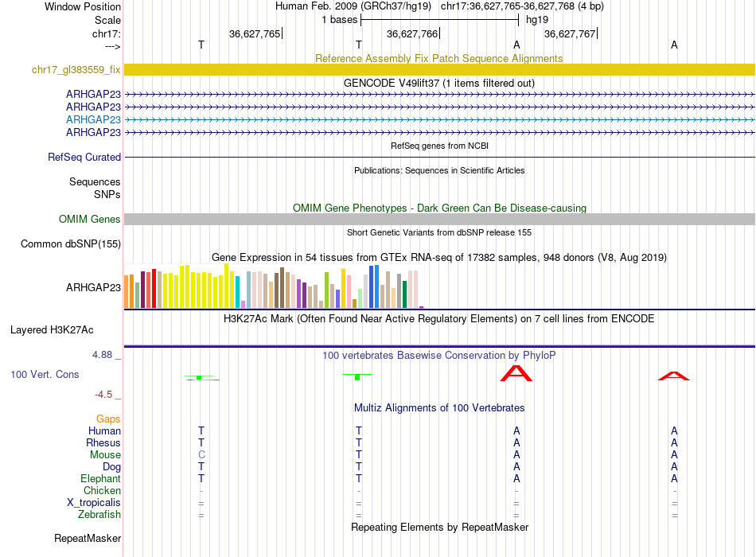
Task: Click the Layered H3K27Ac track label
Action: [x=52, y=330]
